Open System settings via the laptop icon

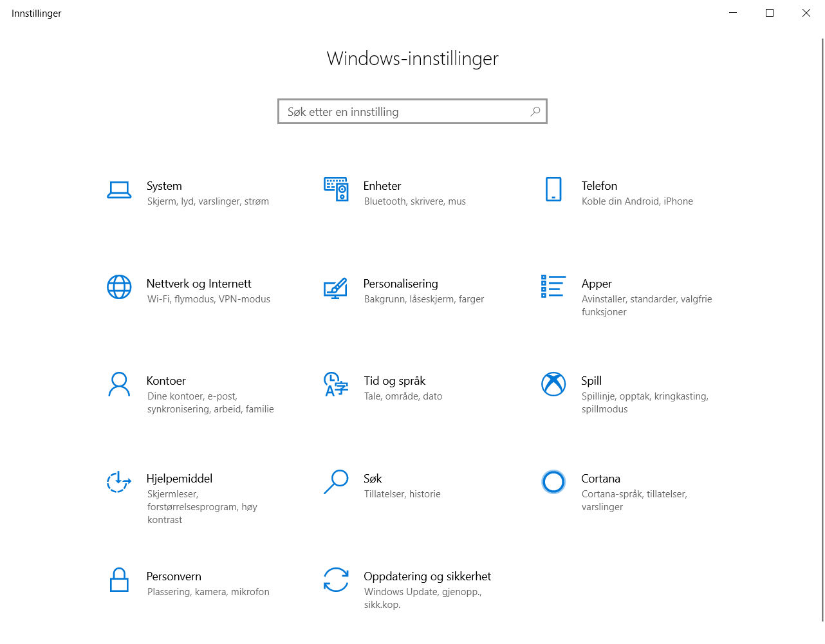(x=119, y=190)
